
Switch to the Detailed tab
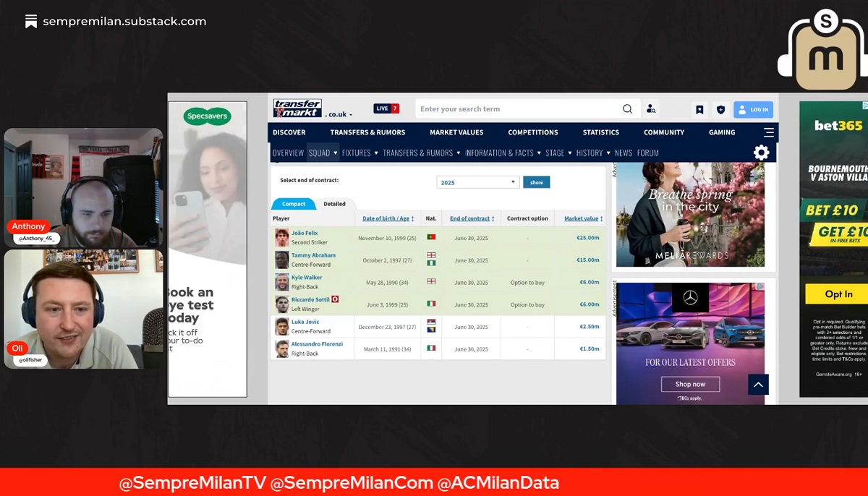pyautogui.click(x=334, y=204)
